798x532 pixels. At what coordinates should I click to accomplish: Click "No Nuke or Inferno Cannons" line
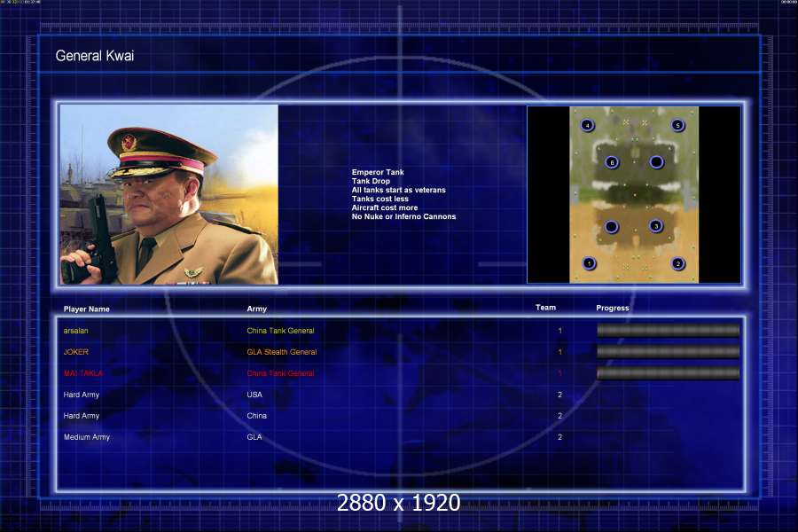pyautogui.click(x=404, y=217)
